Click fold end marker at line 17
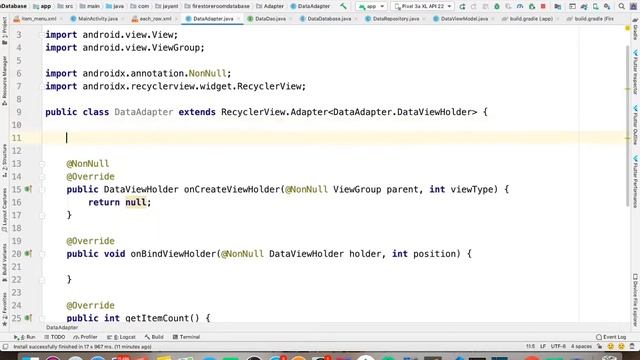This screenshot has width=640, height=360. coord(42,215)
